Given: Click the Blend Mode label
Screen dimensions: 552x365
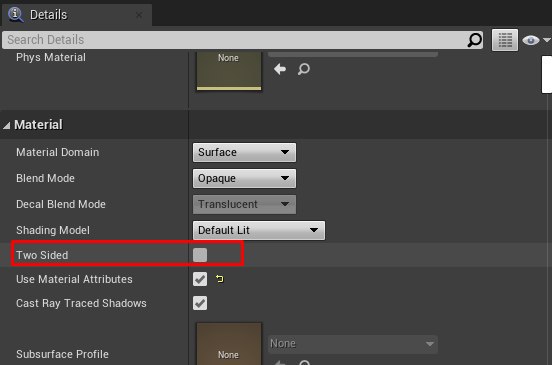Looking at the screenshot, I should pyautogui.click(x=45, y=178).
